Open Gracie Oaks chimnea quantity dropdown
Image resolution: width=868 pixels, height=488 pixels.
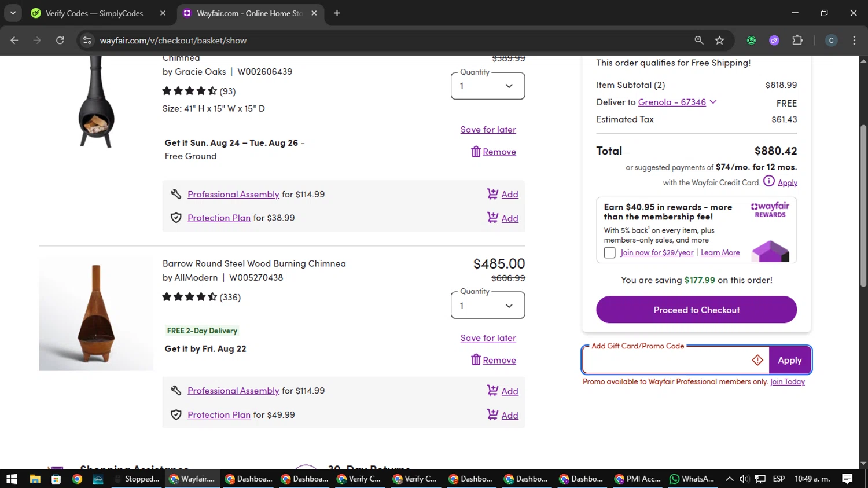[x=488, y=86]
